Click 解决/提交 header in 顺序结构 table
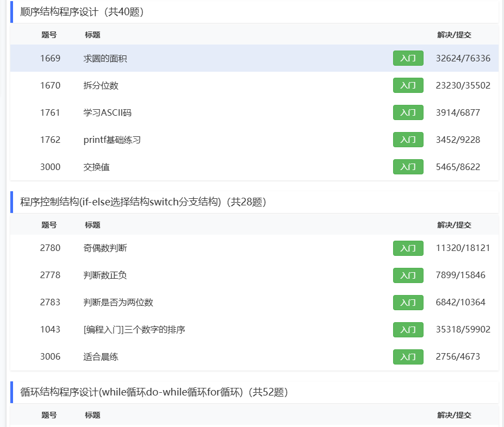This screenshot has height=427, width=504. pos(454,35)
